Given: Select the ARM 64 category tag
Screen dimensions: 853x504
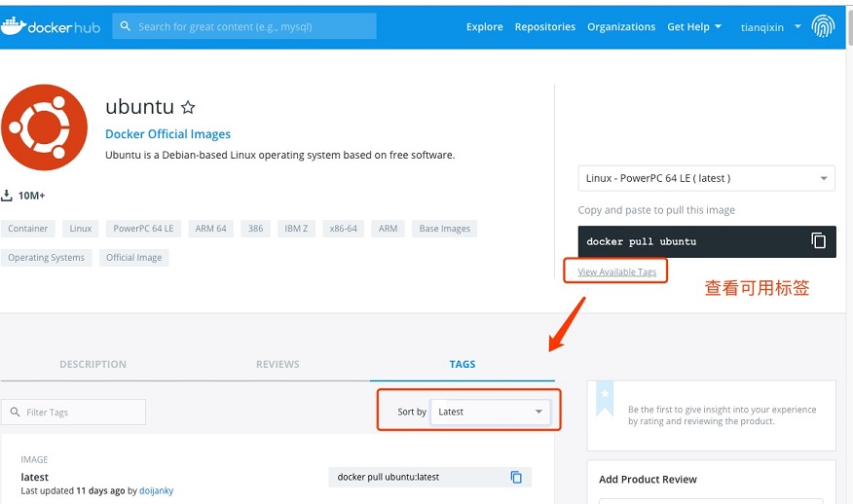Looking at the screenshot, I should [x=210, y=229].
